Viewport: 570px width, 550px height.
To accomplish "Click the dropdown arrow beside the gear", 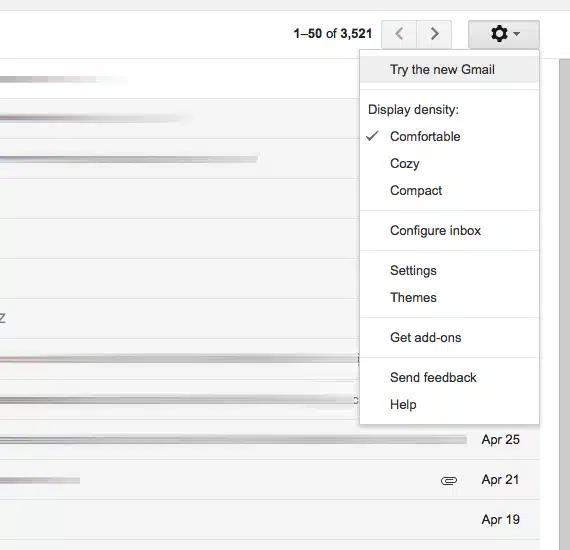I will coord(517,34).
